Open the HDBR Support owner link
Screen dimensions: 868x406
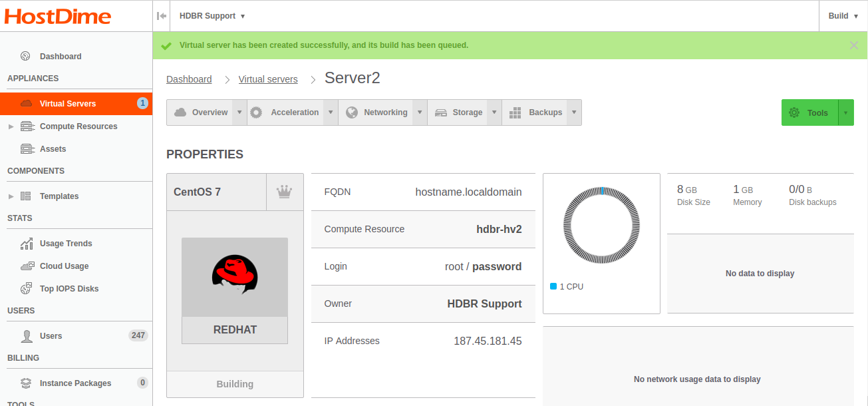pyautogui.click(x=484, y=304)
